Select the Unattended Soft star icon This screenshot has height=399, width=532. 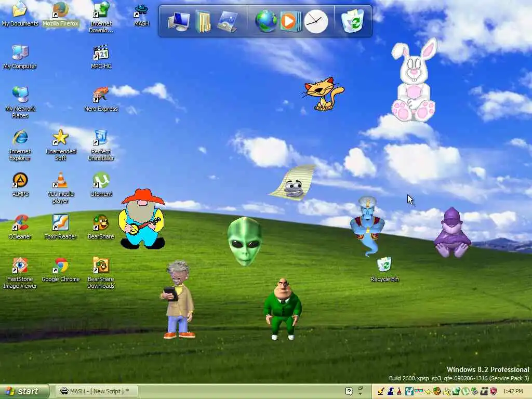[60, 145]
